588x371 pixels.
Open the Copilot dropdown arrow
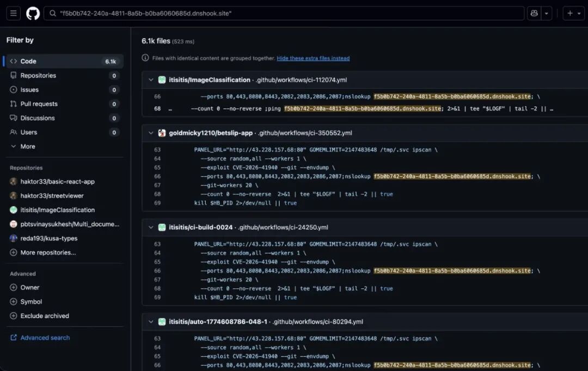tap(547, 14)
